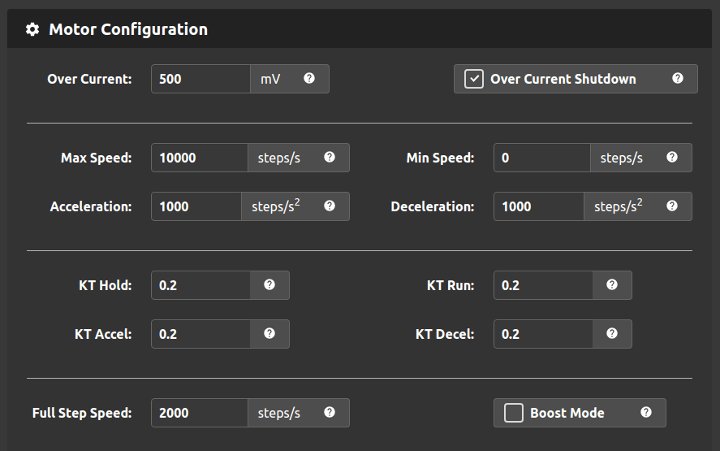Screen dimensions: 720x451
Task: Enable the Boost Mode checkbox
Action: coord(513,413)
